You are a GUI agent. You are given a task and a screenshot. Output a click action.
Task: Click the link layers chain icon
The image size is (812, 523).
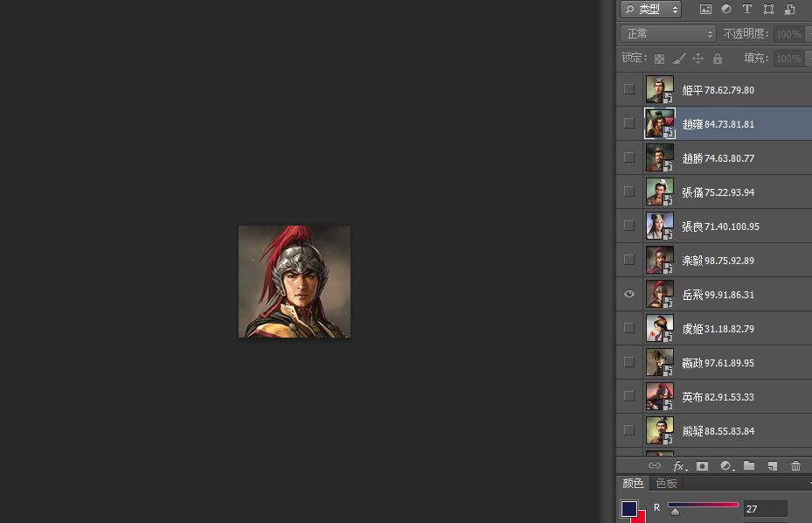point(655,465)
